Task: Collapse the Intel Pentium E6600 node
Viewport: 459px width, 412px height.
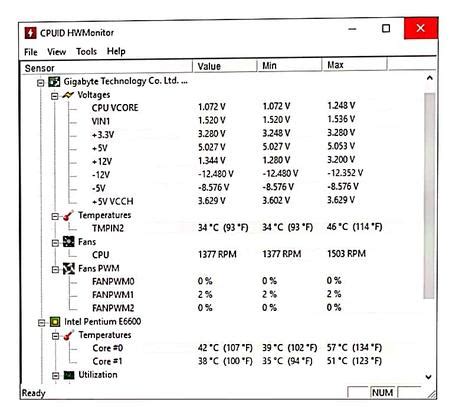Action: point(41,323)
